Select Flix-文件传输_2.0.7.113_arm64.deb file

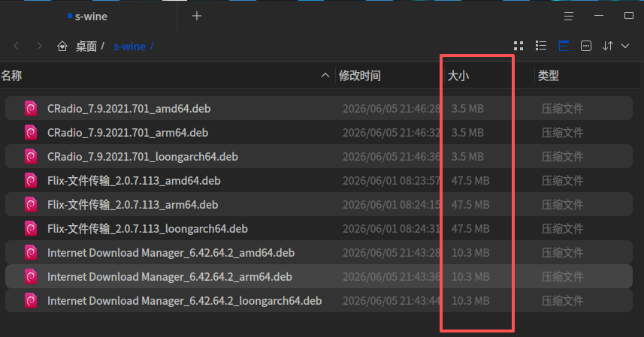(x=319, y=204)
